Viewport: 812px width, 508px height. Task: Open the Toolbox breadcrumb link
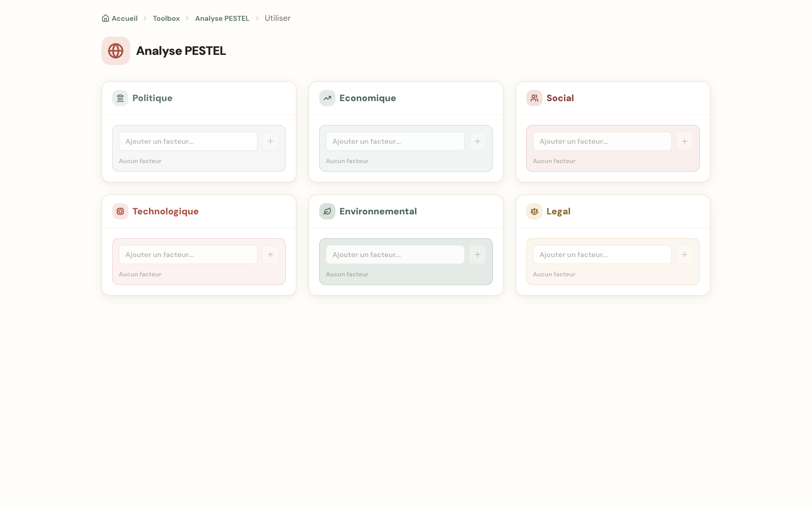tap(166, 18)
